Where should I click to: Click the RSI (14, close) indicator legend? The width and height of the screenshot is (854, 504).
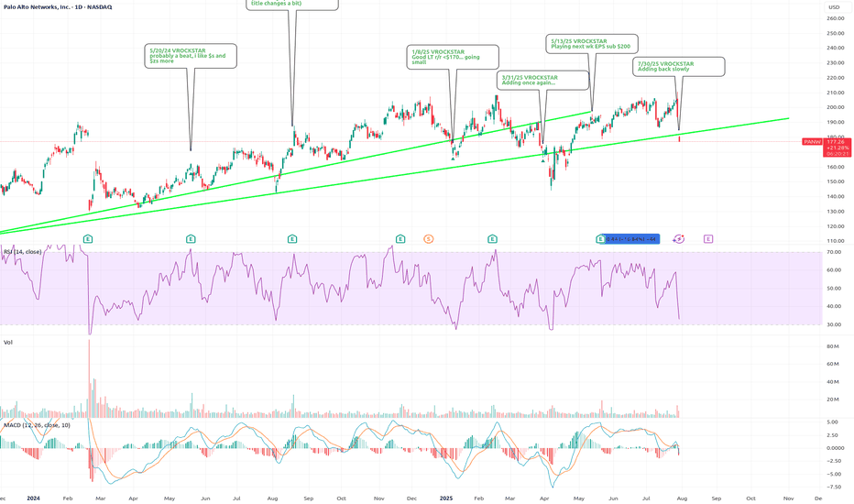tap(22, 252)
